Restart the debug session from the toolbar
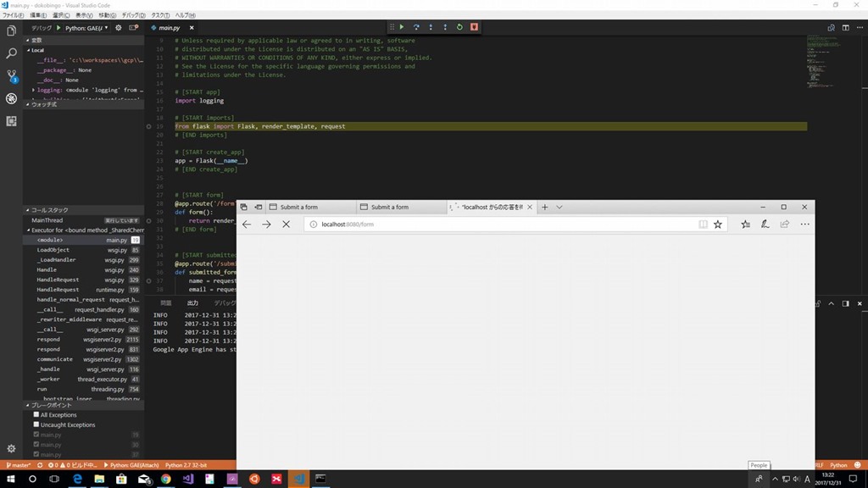The image size is (868, 488). pos(459,27)
